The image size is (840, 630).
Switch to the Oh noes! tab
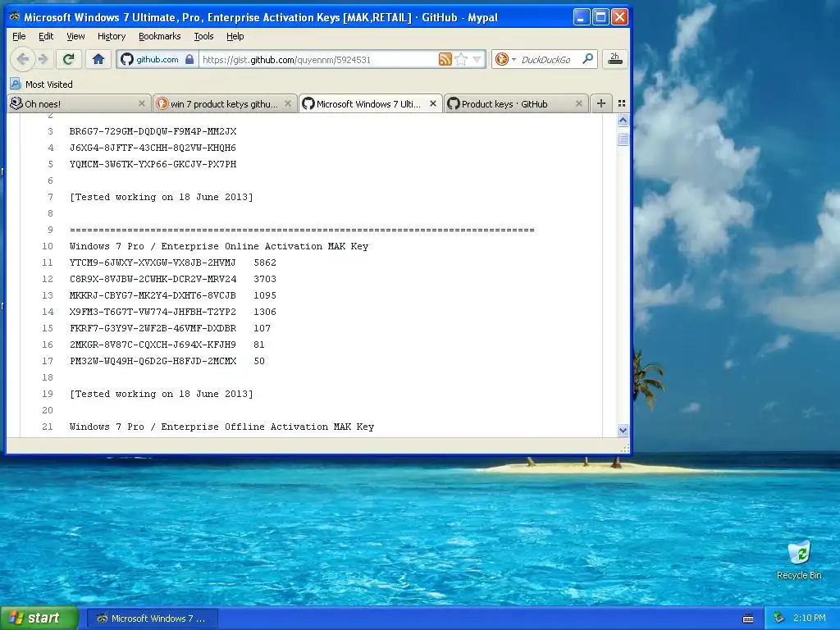[x=78, y=104]
